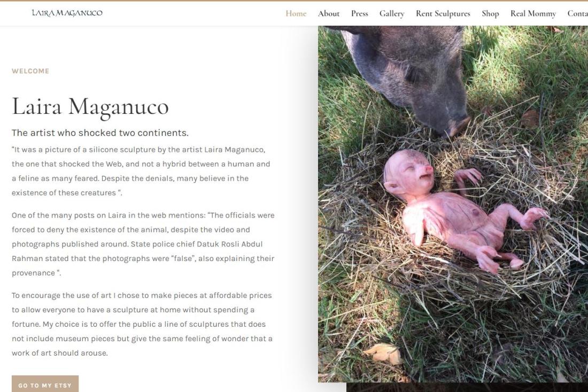Screen dimensions: 588x392
Task: Click the fallen leaf in the photo
Action: pyautogui.click(x=384, y=353)
